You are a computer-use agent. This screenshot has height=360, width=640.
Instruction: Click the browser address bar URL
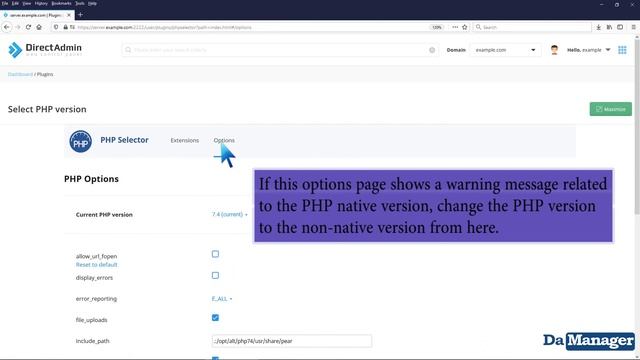click(164, 27)
